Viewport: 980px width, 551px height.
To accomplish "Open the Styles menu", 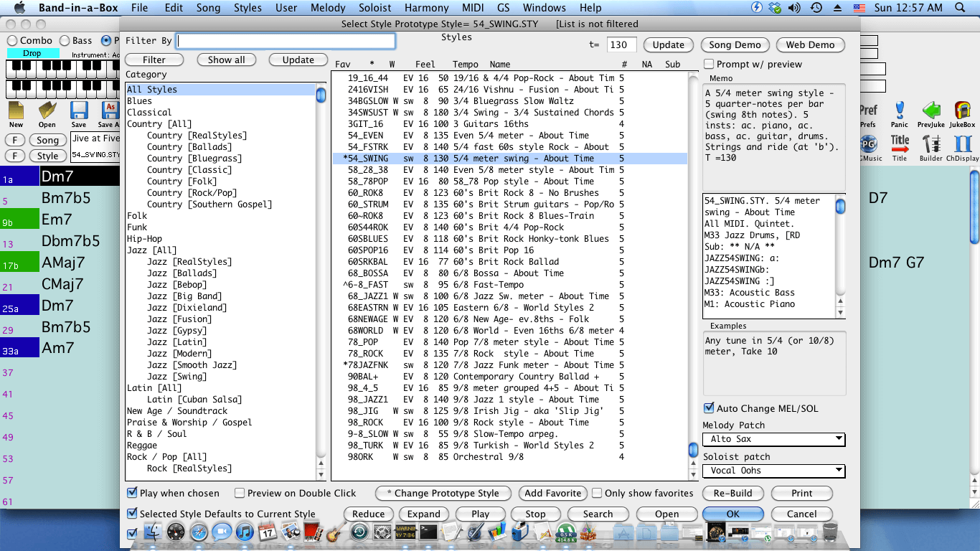I will pyautogui.click(x=248, y=8).
